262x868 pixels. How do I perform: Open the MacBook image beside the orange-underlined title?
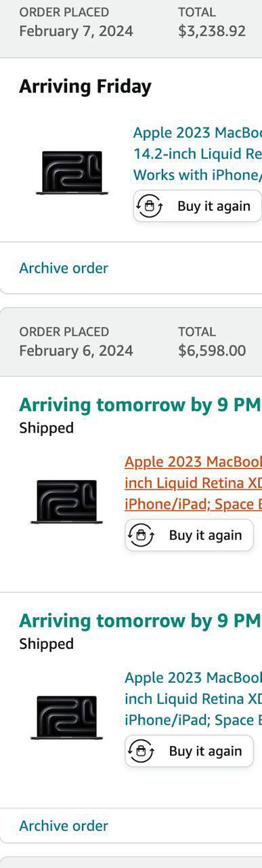pos(66,501)
